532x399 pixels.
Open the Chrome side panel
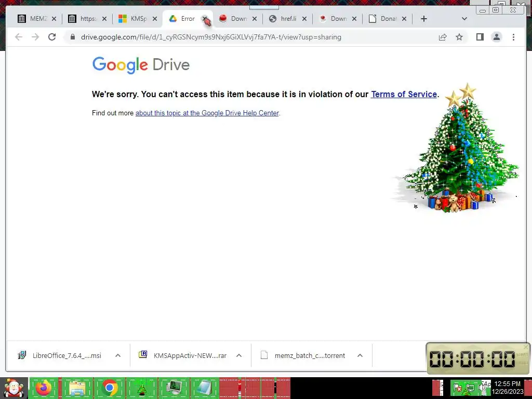[480, 37]
